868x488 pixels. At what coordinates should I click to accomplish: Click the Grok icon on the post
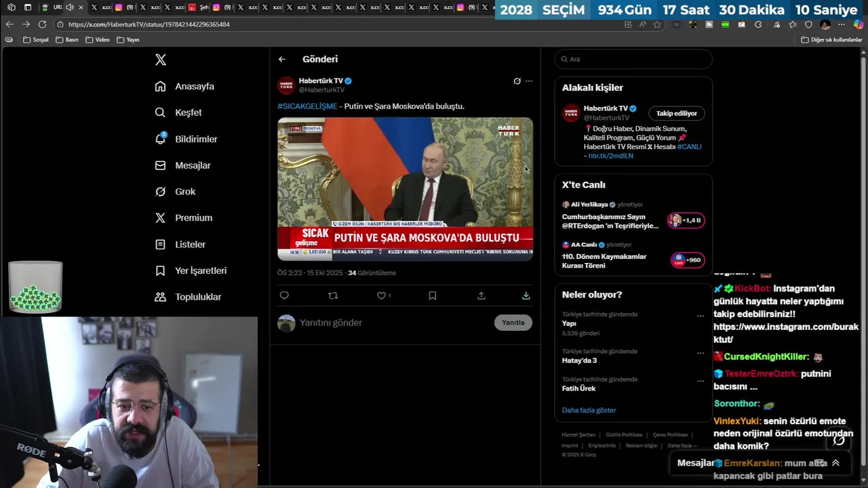coord(517,81)
